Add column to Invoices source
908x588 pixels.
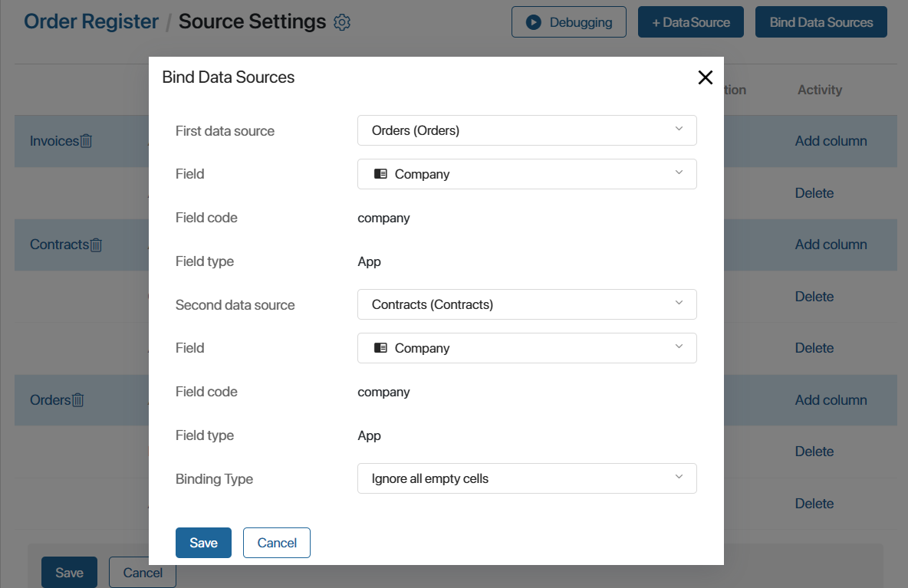831,140
